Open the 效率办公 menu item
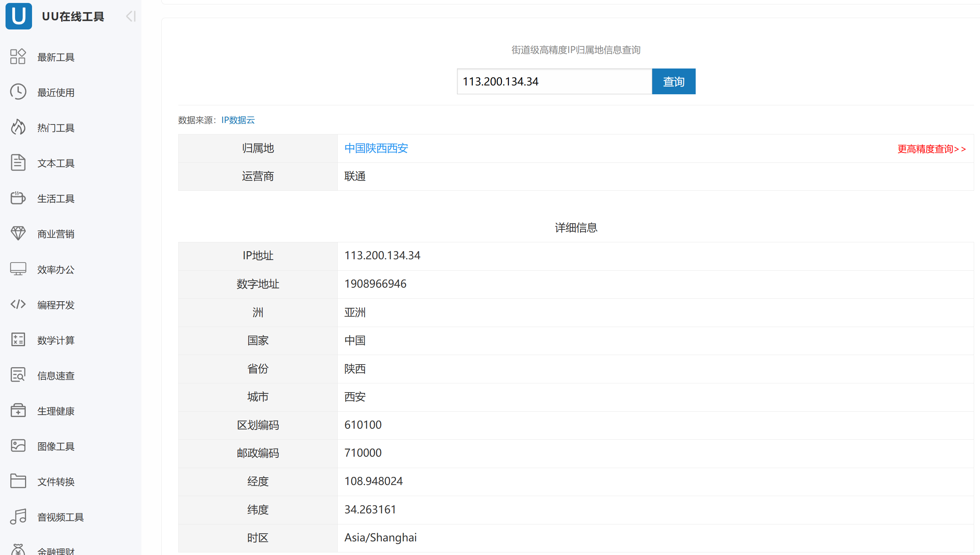Screen dimensions: 980x555 click(56, 270)
